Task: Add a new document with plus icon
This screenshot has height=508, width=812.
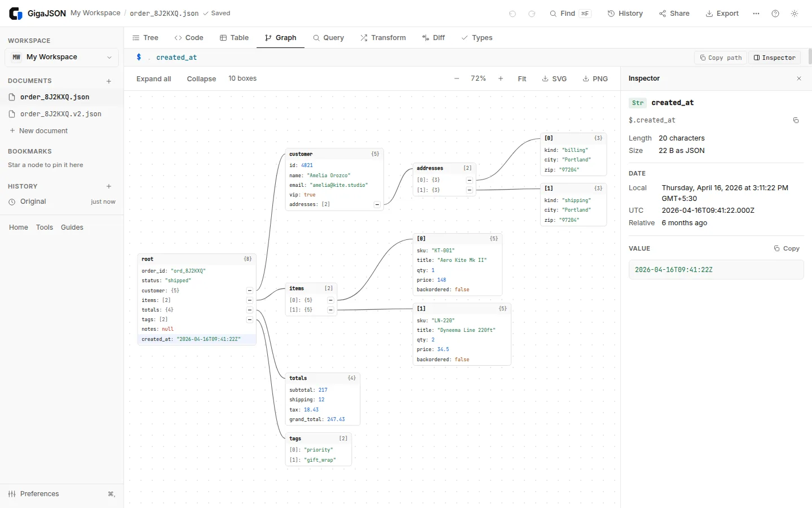Action: point(109,81)
